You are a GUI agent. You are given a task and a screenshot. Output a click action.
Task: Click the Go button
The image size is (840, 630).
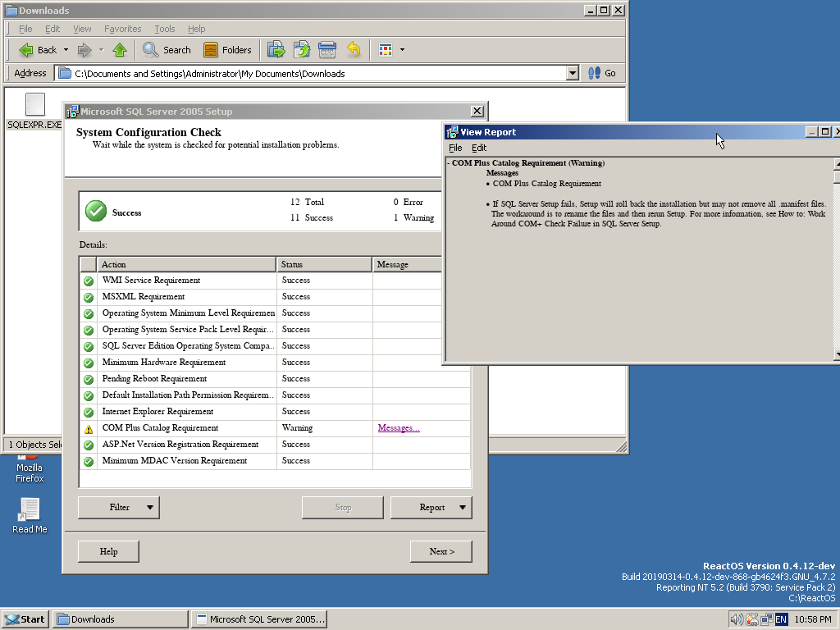602,73
